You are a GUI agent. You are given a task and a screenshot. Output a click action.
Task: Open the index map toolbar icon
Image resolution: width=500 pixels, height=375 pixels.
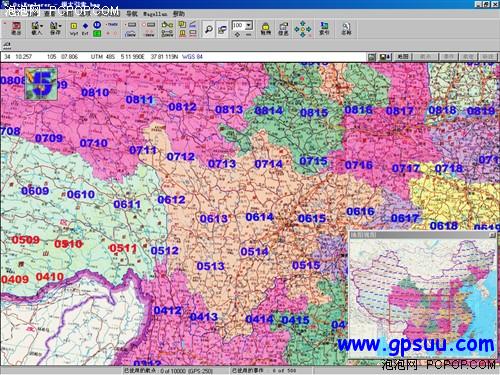point(324,29)
